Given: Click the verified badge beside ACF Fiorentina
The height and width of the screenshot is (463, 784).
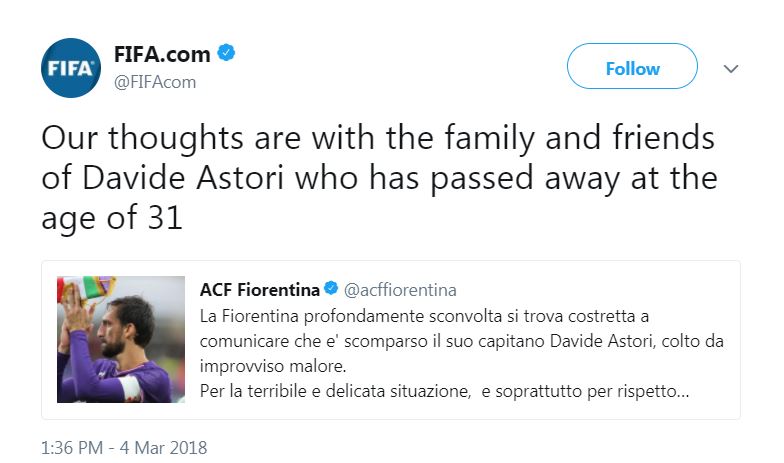Looking at the screenshot, I should click(x=331, y=290).
